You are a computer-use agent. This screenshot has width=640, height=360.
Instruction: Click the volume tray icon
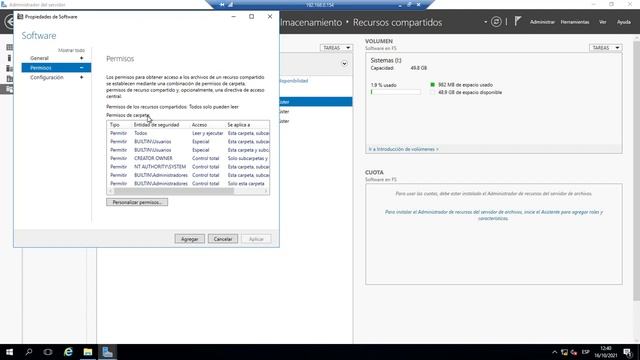coord(574,352)
